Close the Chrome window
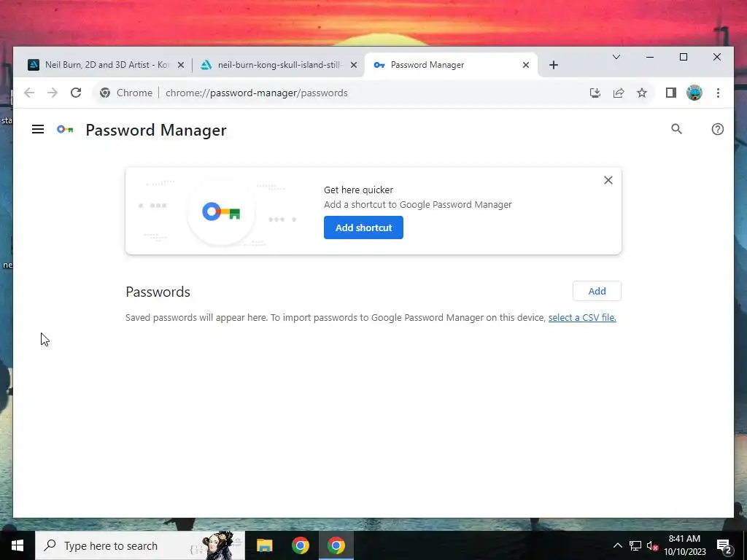 point(717,57)
